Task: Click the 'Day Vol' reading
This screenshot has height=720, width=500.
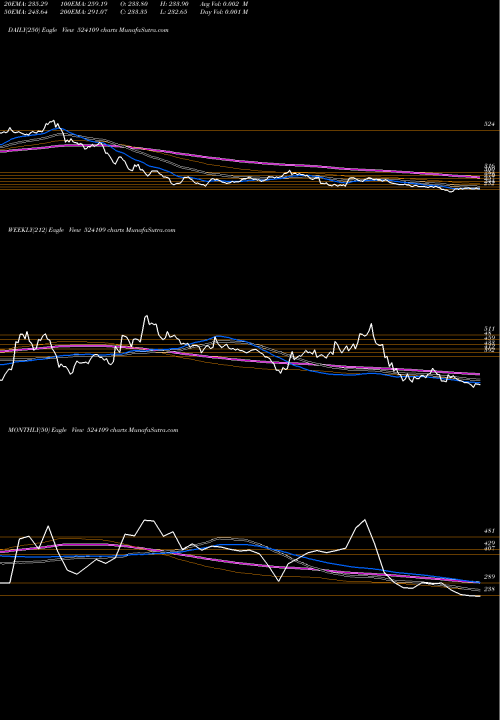Action: pos(224,11)
